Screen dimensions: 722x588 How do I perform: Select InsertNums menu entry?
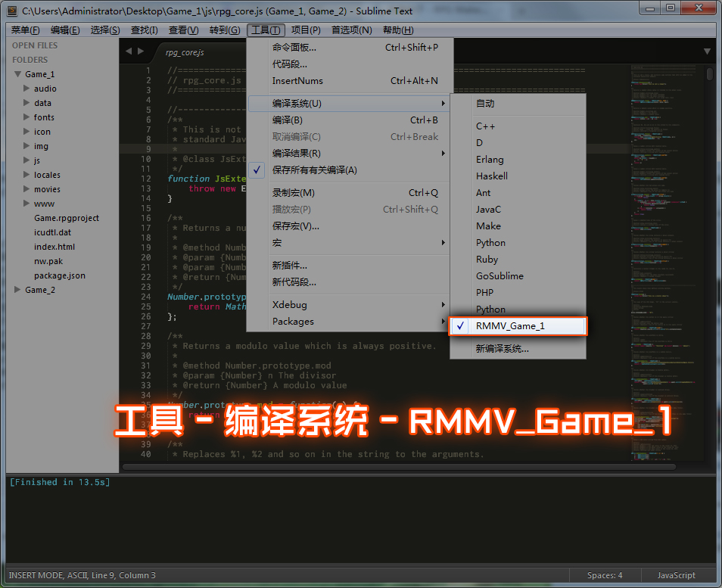point(349,80)
